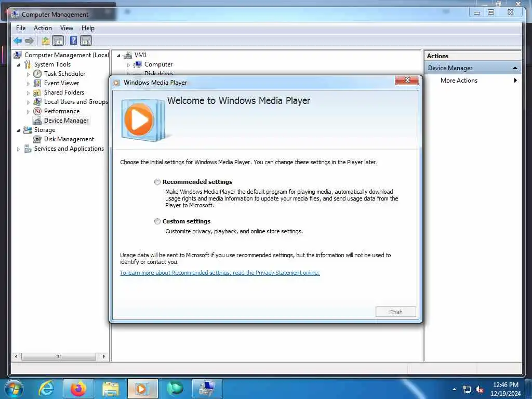Viewport: 532px width, 399px height.
Task: Expand the Computer device category
Action: (x=128, y=65)
